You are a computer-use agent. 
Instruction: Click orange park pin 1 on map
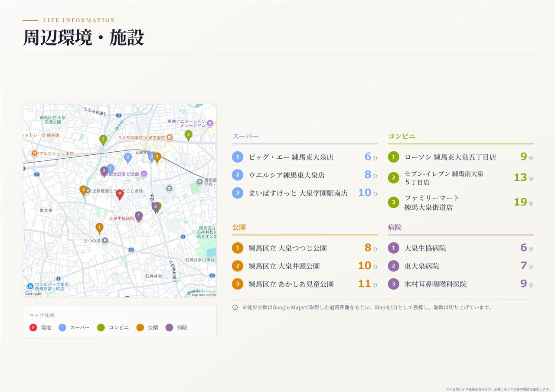(99, 228)
